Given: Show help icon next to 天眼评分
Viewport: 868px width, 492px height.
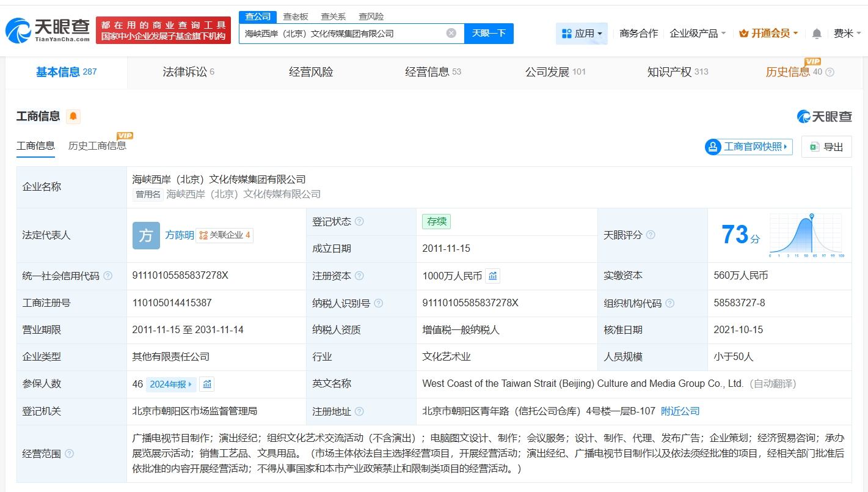Looking at the screenshot, I should click(x=651, y=235).
